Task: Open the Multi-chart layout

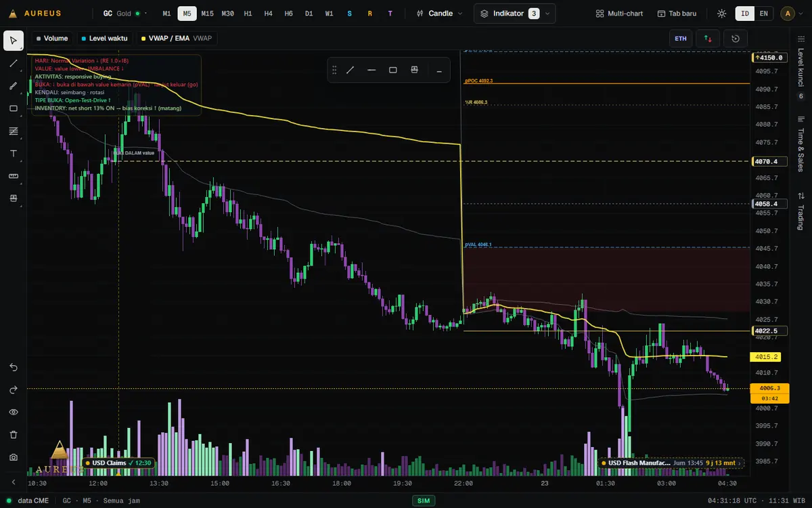Action: click(619, 14)
